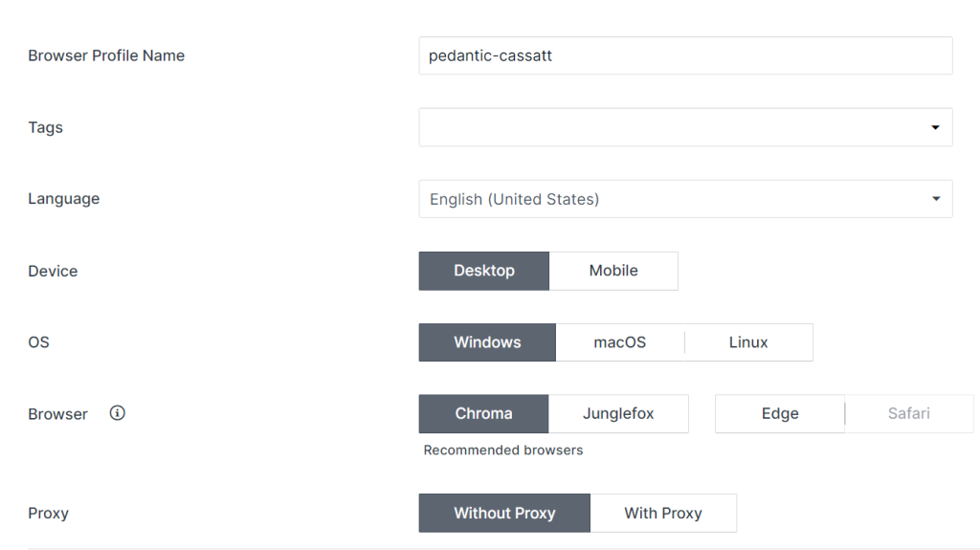Click the Browser label text
The height and width of the screenshot is (550, 980).
click(57, 414)
